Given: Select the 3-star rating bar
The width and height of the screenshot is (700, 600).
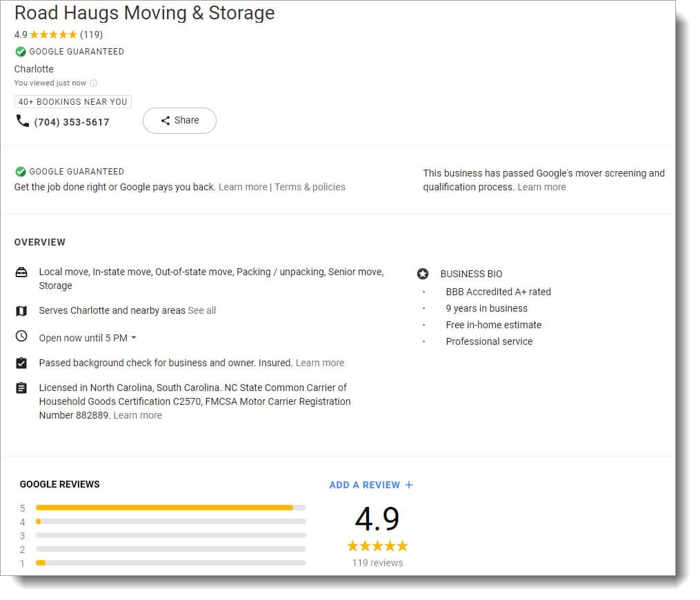Looking at the screenshot, I should pyautogui.click(x=171, y=535).
